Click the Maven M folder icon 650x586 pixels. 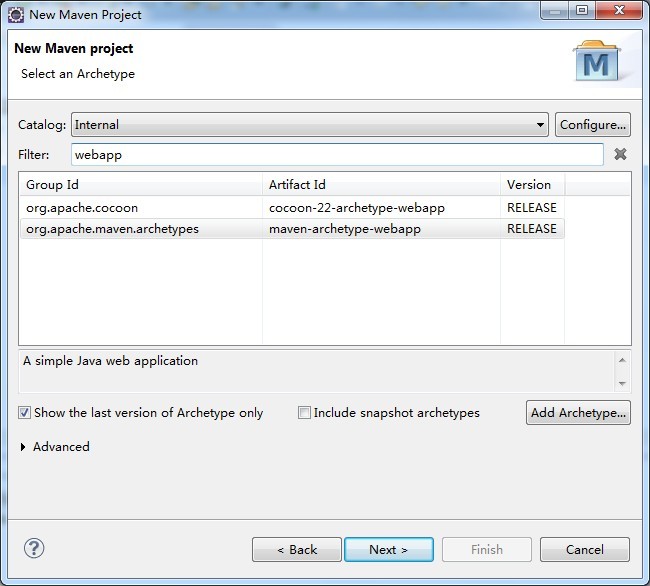coord(597,61)
